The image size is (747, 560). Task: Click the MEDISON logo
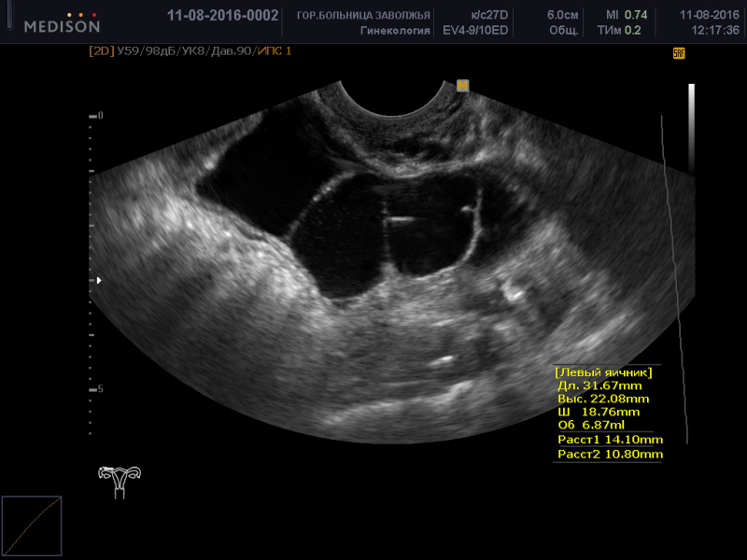pos(63,23)
